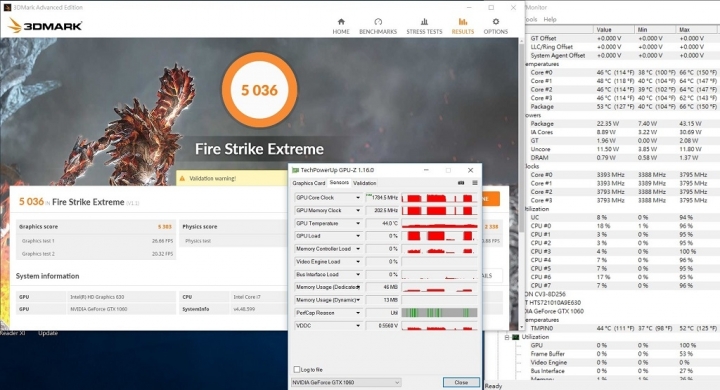Open the Help menu in HWMonitor
The height and width of the screenshot is (390, 720).
[550, 19]
